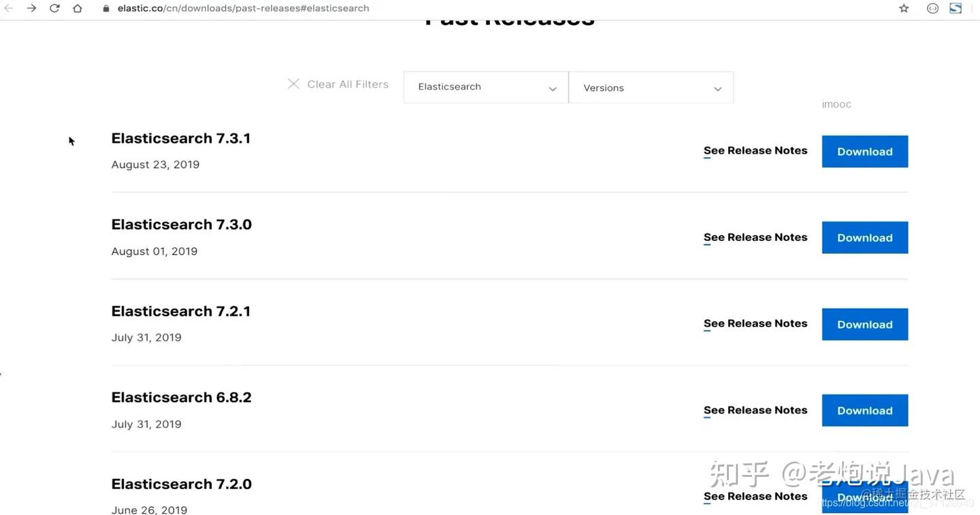Image resolution: width=980 pixels, height=515 pixels.
Task: See Release Notes for Elasticsearch 7.3.1
Action: point(755,150)
